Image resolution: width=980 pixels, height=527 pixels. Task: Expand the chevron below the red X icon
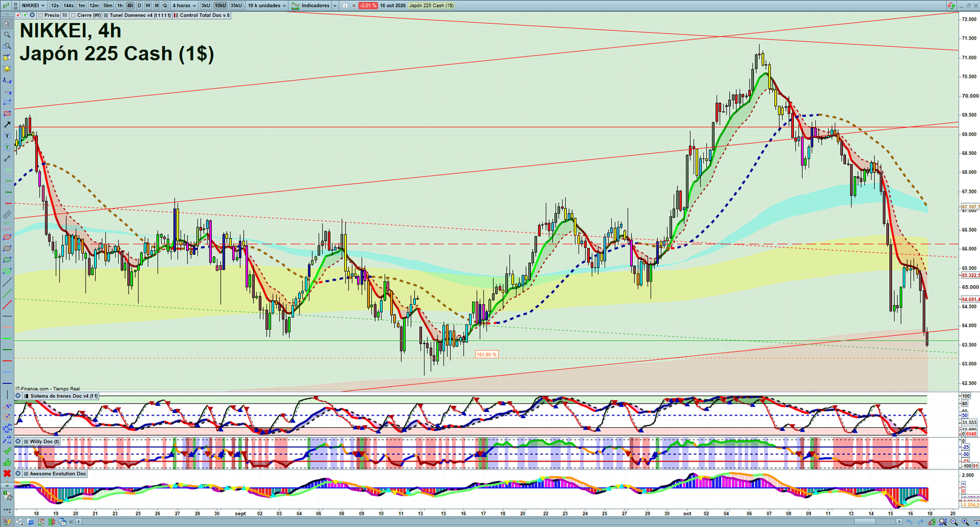click(x=7, y=485)
